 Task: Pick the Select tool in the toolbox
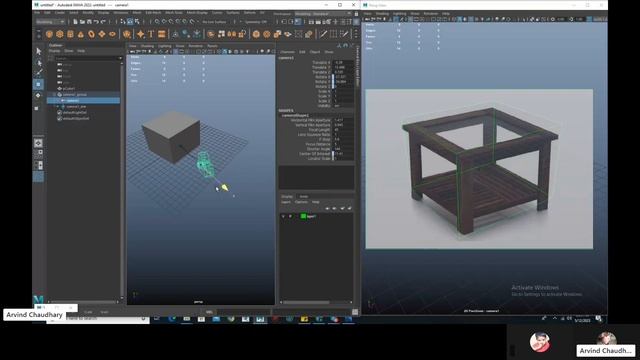[38, 51]
